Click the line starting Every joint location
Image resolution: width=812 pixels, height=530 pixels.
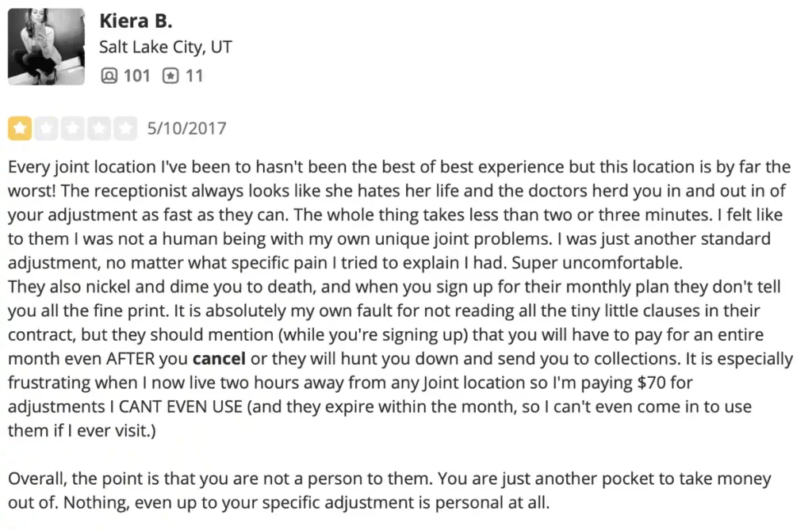(x=400, y=167)
